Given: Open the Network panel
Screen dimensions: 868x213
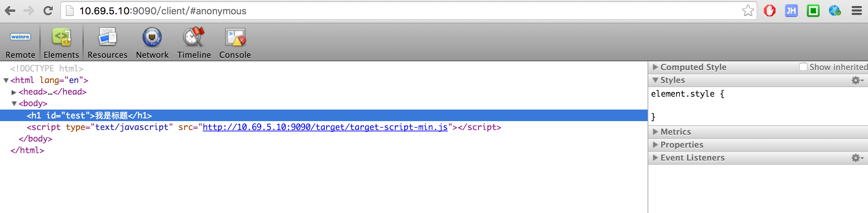Looking at the screenshot, I should [152, 43].
